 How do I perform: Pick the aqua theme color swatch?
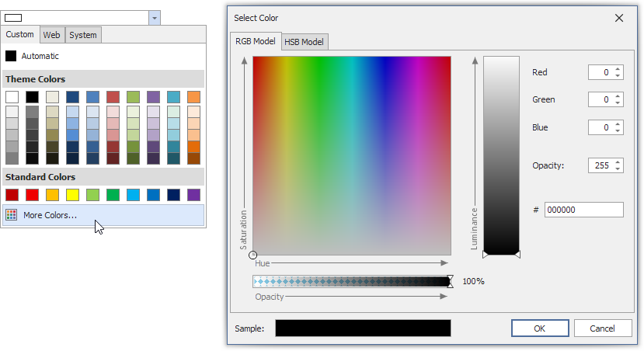click(173, 97)
